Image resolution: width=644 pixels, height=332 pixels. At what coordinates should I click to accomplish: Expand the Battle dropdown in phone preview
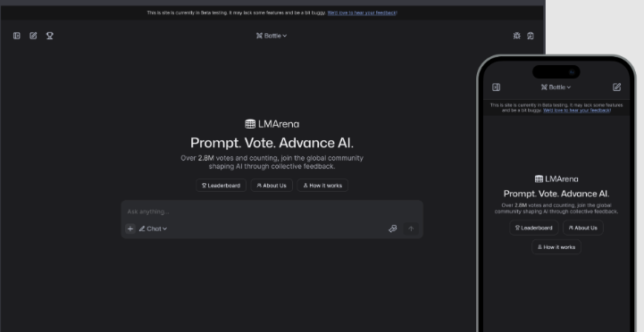[556, 87]
